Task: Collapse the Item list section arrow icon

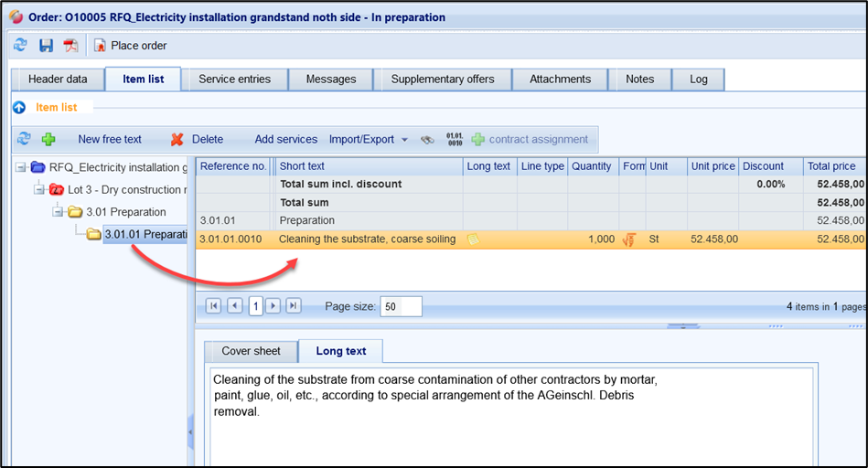Action: 19,108
